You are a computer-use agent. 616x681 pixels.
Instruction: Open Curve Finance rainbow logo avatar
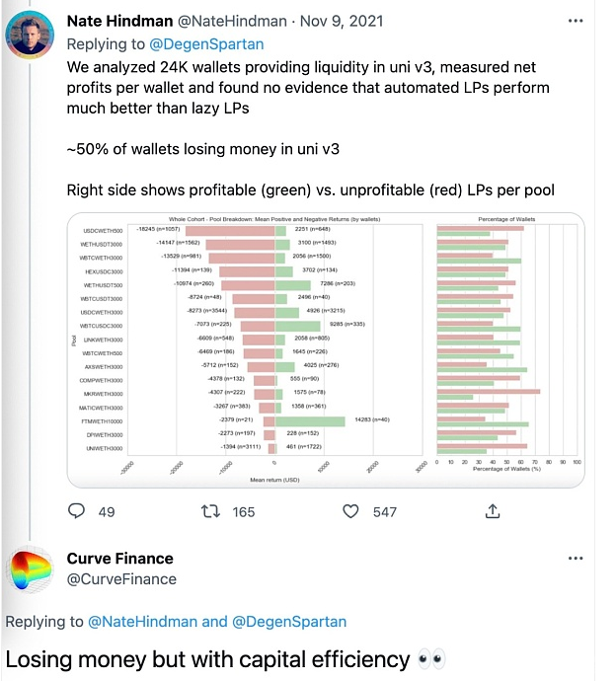(30, 569)
